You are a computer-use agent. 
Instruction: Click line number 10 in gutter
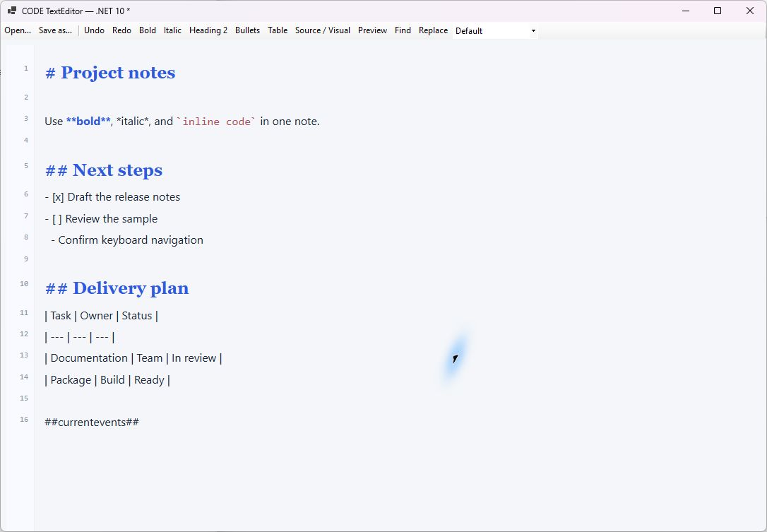point(24,283)
